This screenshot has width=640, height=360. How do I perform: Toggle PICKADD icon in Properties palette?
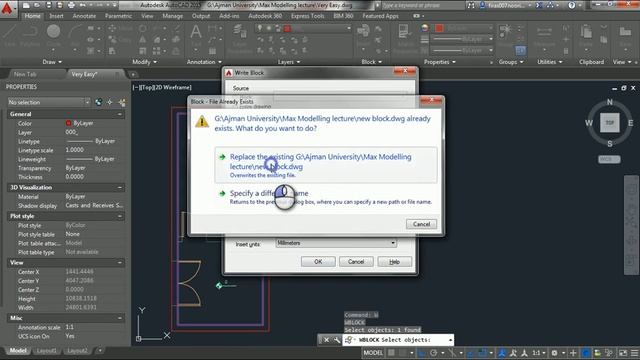coord(98,102)
